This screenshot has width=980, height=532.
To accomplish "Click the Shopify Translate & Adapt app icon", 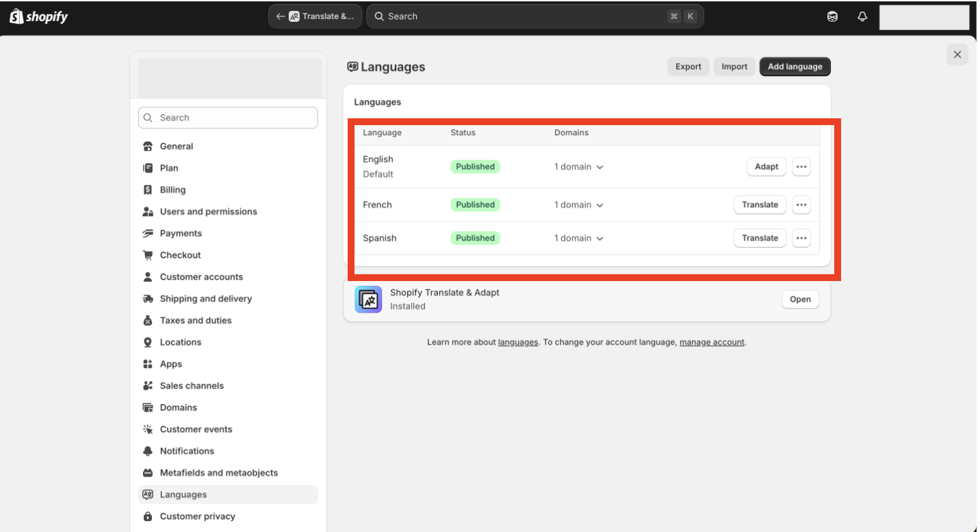I will point(368,300).
